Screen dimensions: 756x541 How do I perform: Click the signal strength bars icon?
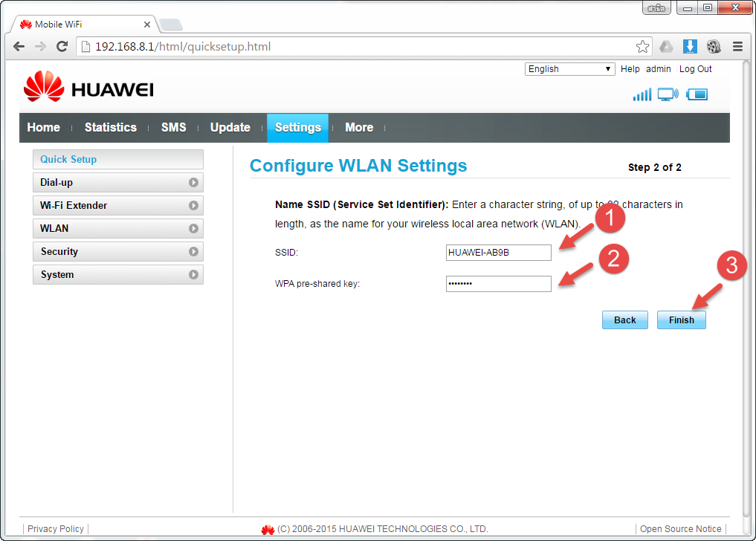pyautogui.click(x=642, y=94)
